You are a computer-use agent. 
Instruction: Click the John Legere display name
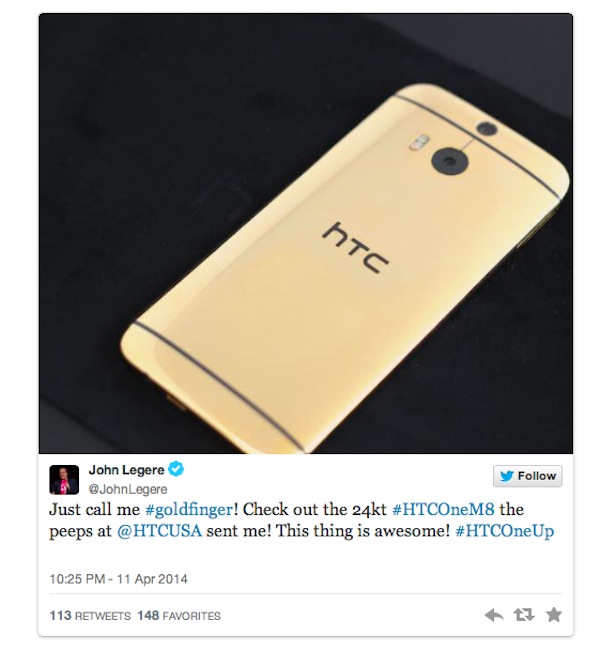126,470
